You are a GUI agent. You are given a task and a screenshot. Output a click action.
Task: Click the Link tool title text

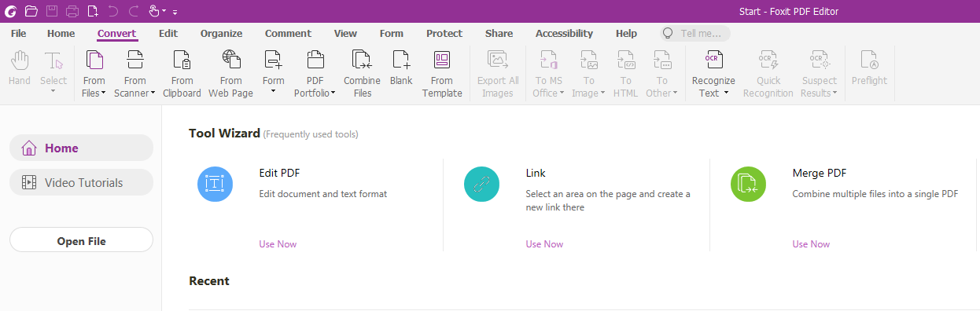536,173
